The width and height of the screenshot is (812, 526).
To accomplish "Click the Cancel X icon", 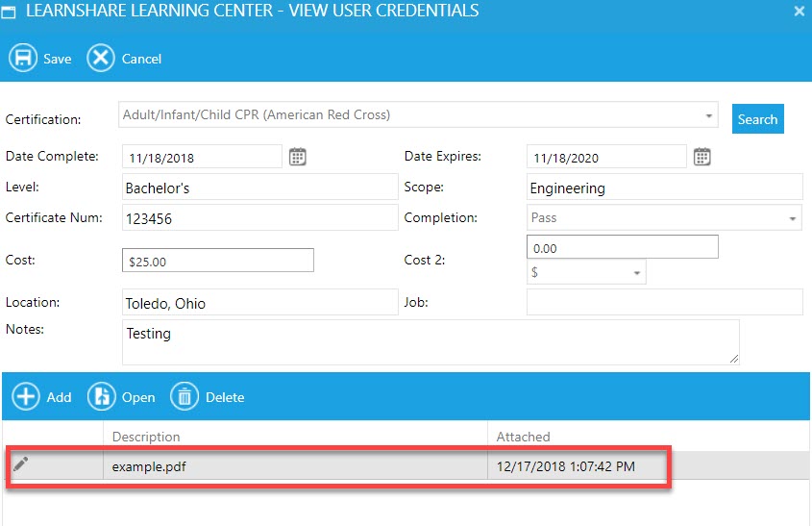I will [101, 59].
